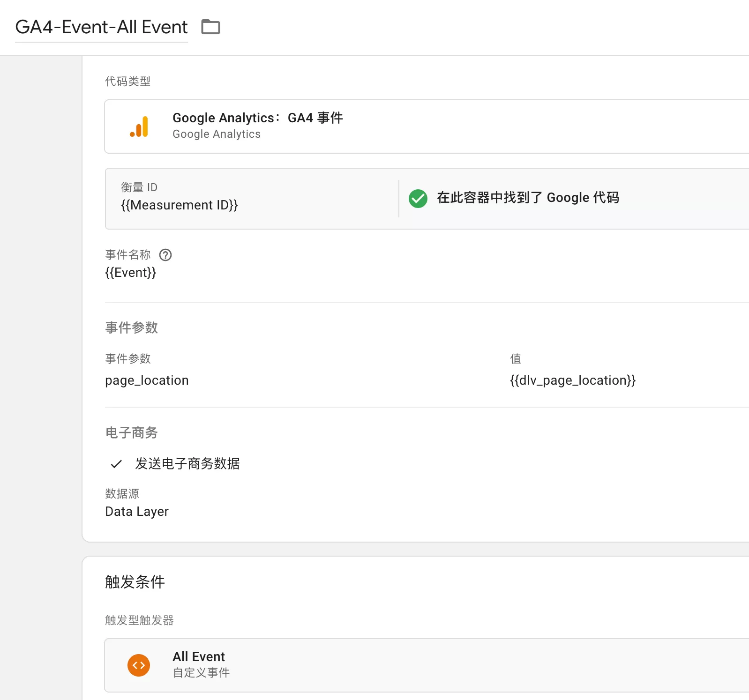Click the {{Measurement ID}} value
The width and height of the screenshot is (749, 700).
pyautogui.click(x=180, y=205)
